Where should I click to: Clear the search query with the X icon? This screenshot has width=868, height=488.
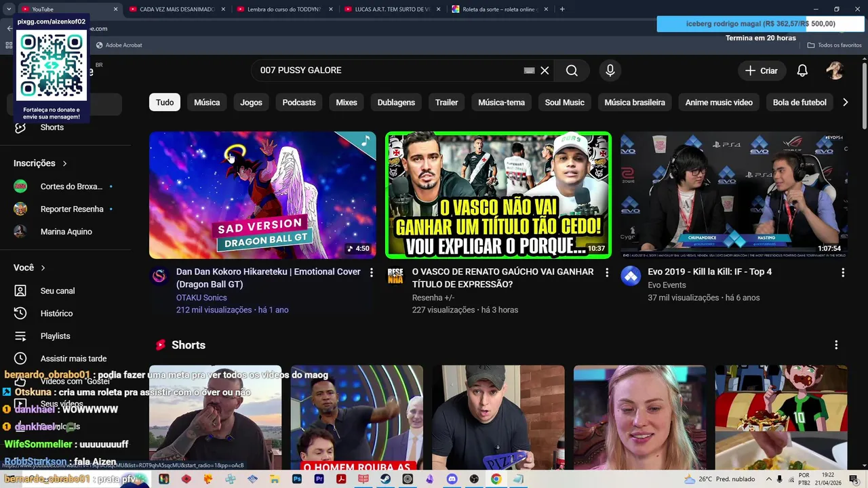[x=545, y=70]
